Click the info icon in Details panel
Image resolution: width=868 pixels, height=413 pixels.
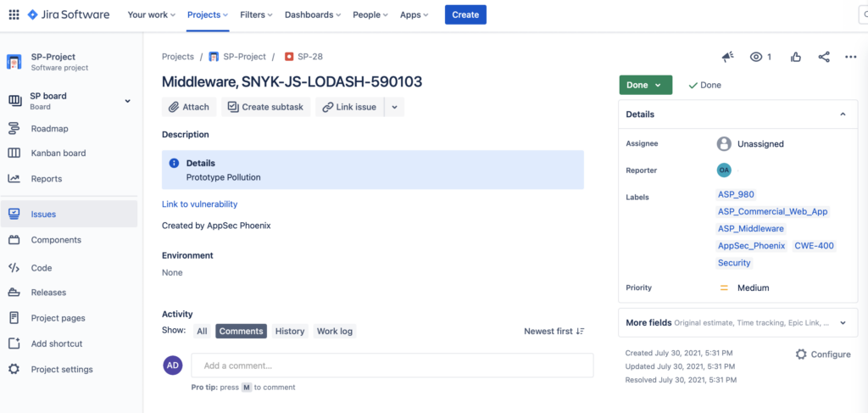pos(174,164)
